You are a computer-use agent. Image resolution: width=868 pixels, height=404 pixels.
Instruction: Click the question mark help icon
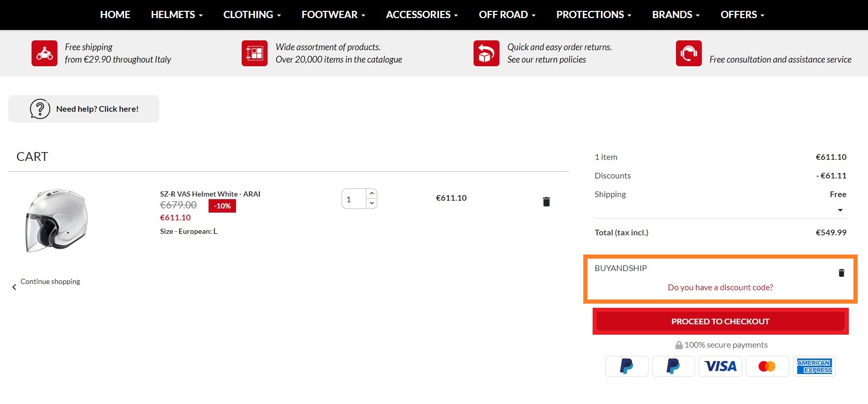pos(40,109)
